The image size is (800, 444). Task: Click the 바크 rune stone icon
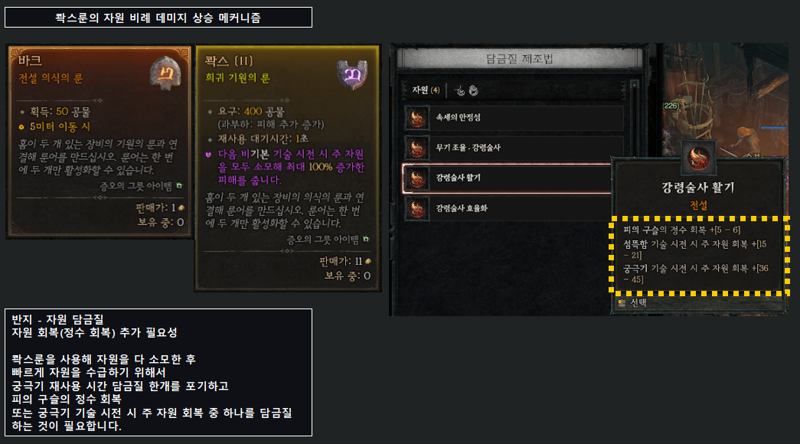click(x=165, y=73)
